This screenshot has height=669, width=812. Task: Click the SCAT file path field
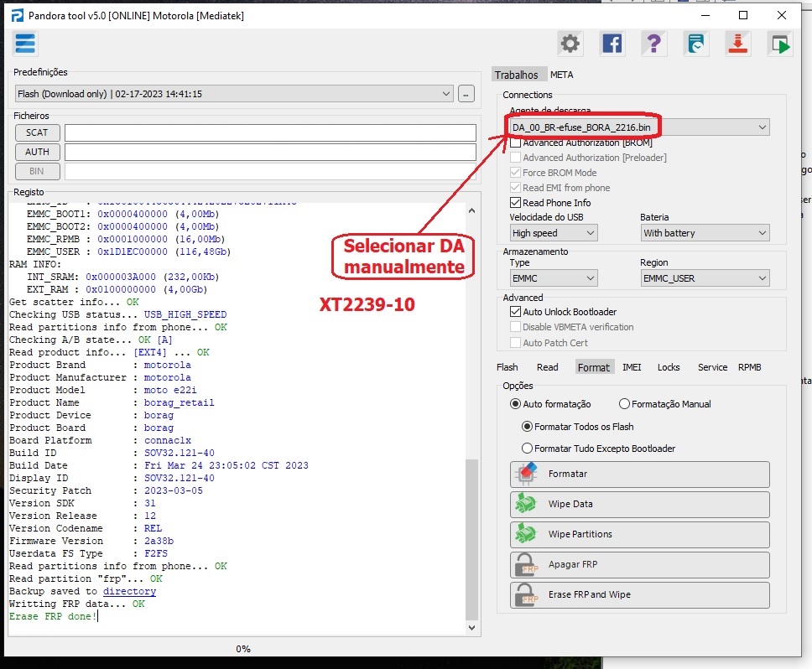[x=270, y=132]
